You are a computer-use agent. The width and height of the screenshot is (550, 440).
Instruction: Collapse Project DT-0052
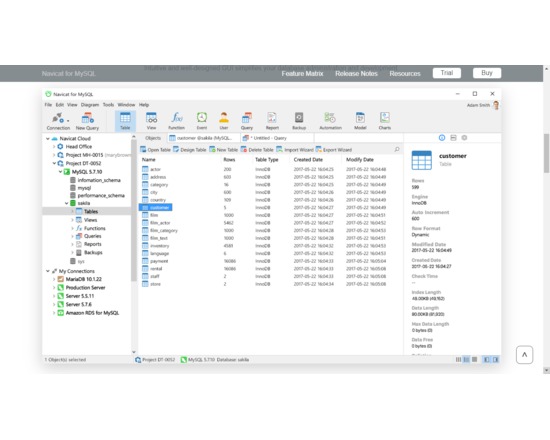pos(54,164)
